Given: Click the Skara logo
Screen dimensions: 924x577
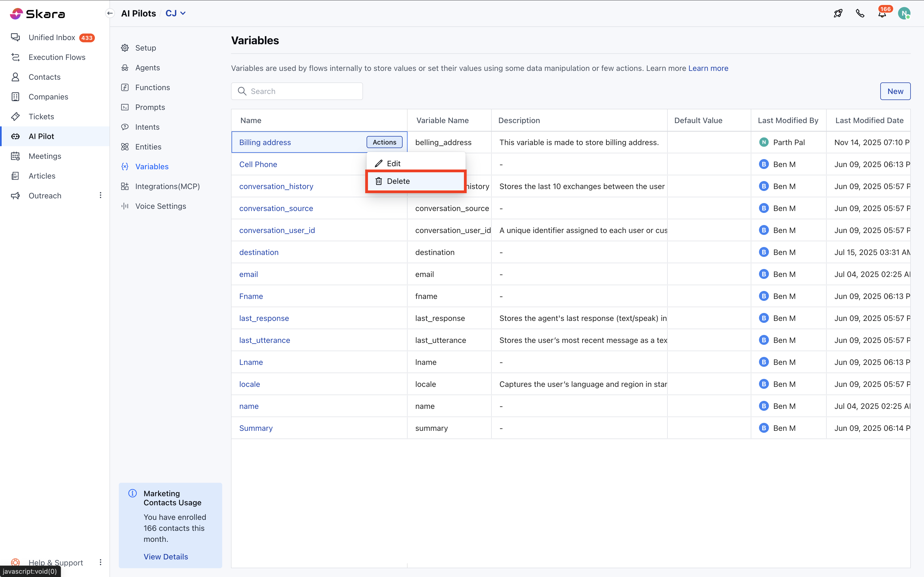Looking at the screenshot, I should [x=37, y=14].
